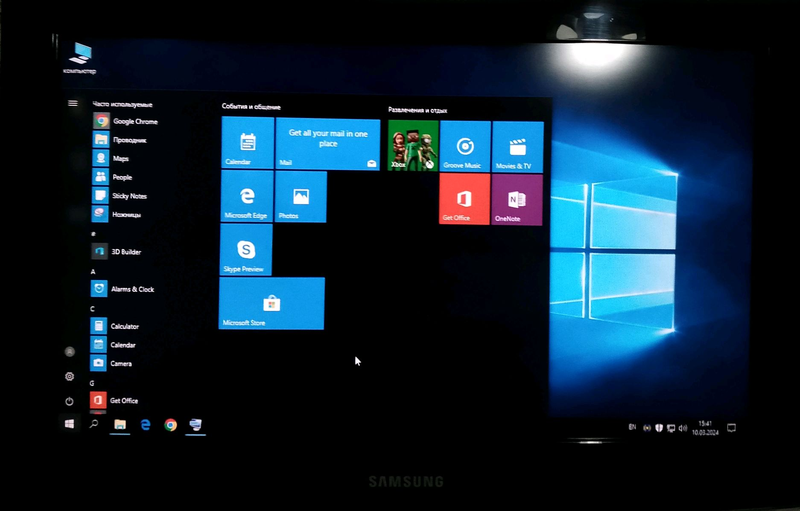Launch the Groove Music tile
The height and width of the screenshot is (511, 800).
tap(465, 146)
